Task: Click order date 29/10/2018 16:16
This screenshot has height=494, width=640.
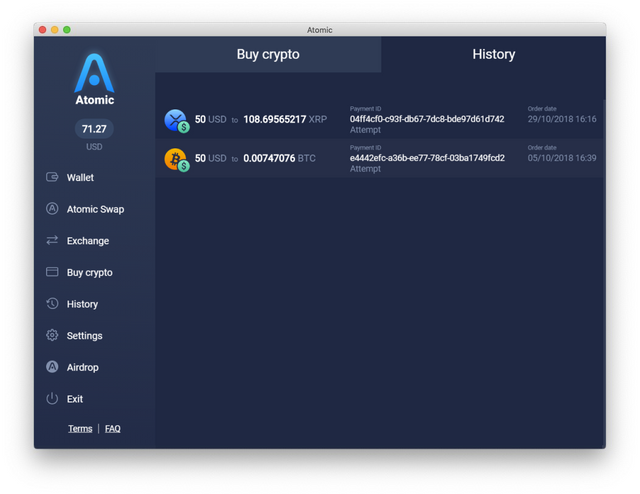Action: coord(562,119)
